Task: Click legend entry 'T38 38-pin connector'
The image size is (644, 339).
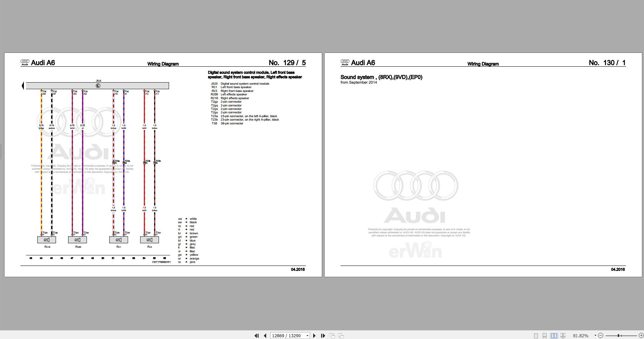Action: pos(227,123)
